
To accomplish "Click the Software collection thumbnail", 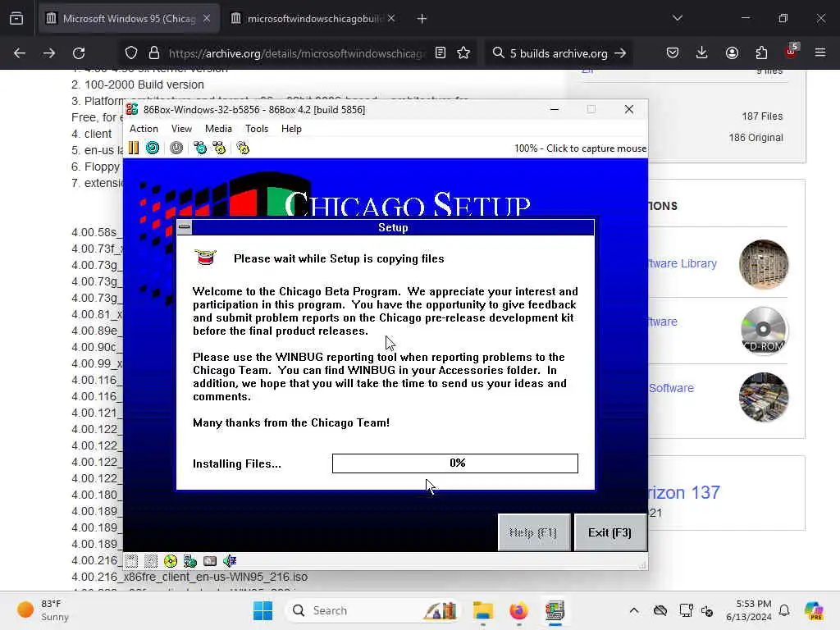I will point(764,397).
